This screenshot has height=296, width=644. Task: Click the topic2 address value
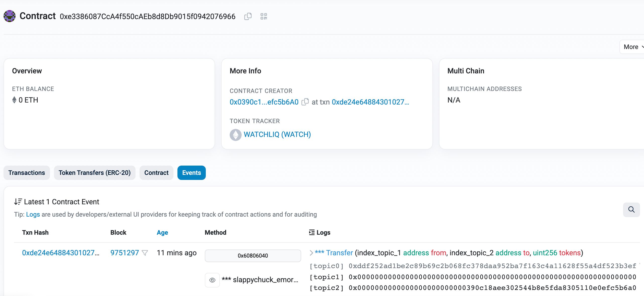click(x=492, y=288)
